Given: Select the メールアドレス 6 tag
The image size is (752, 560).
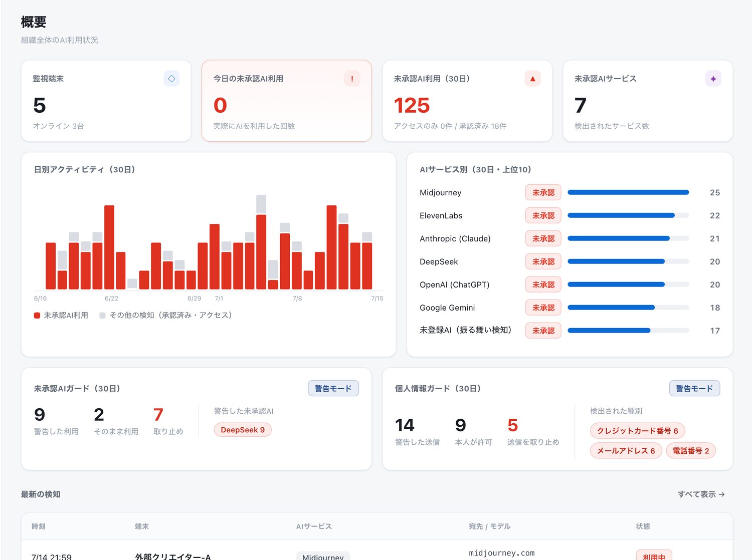Looking at the screenshot, I should click(626, 451).
